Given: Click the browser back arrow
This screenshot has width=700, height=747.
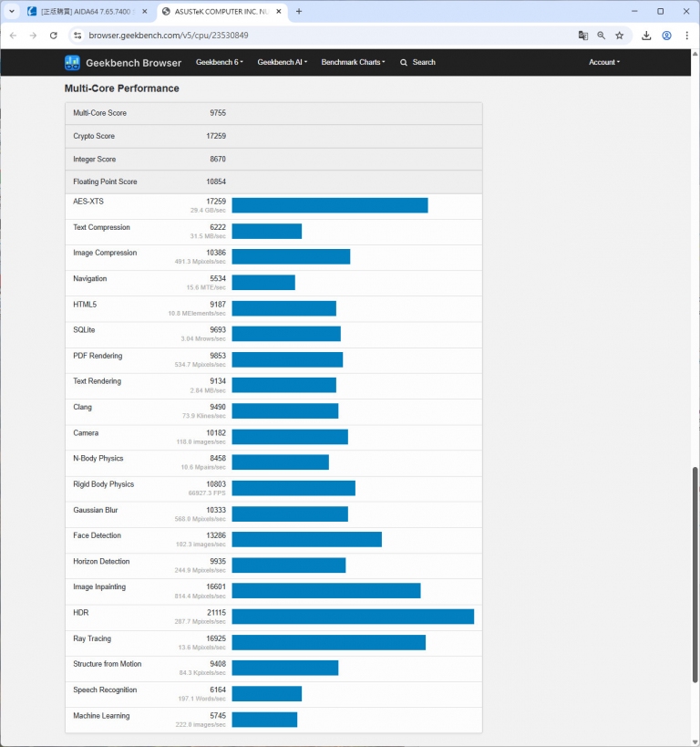Looking at the screenshot, I should click(14, 36).
